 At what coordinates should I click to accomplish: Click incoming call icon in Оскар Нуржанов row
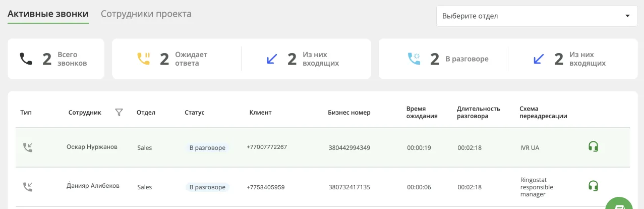(x=28, y=147)
